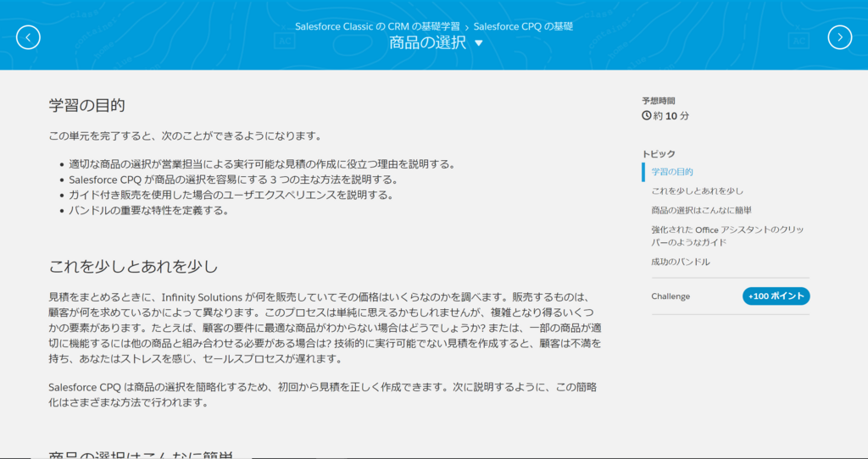Jump to 学習の目的 topic in sidebar
Screen dimensions: 868x459
coord(672,172)
